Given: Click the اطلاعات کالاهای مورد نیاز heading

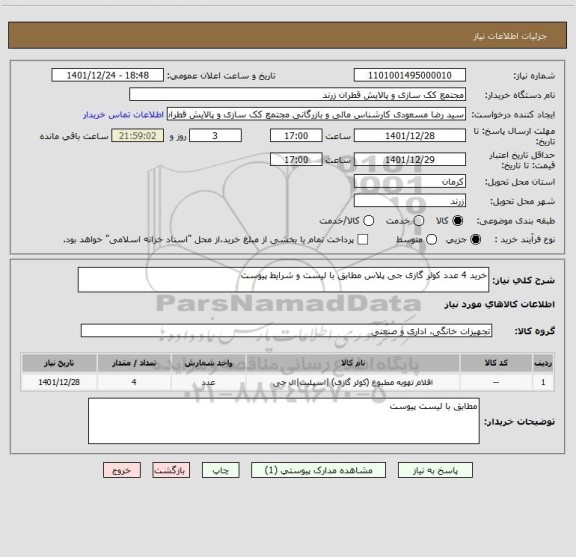Looking at the screenshot, I should click(500, 304).
